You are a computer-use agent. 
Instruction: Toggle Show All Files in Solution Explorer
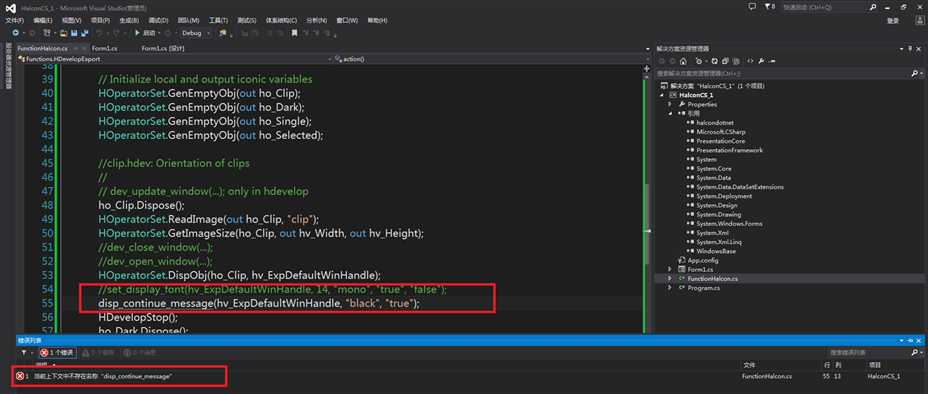tap(736, 62)
